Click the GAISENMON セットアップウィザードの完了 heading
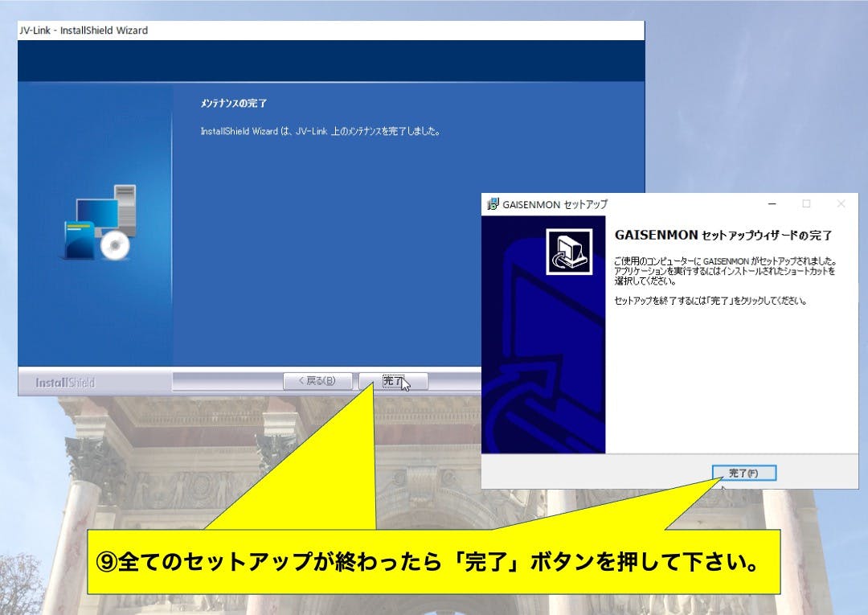868x615 pixels. (x=723, y=236)
